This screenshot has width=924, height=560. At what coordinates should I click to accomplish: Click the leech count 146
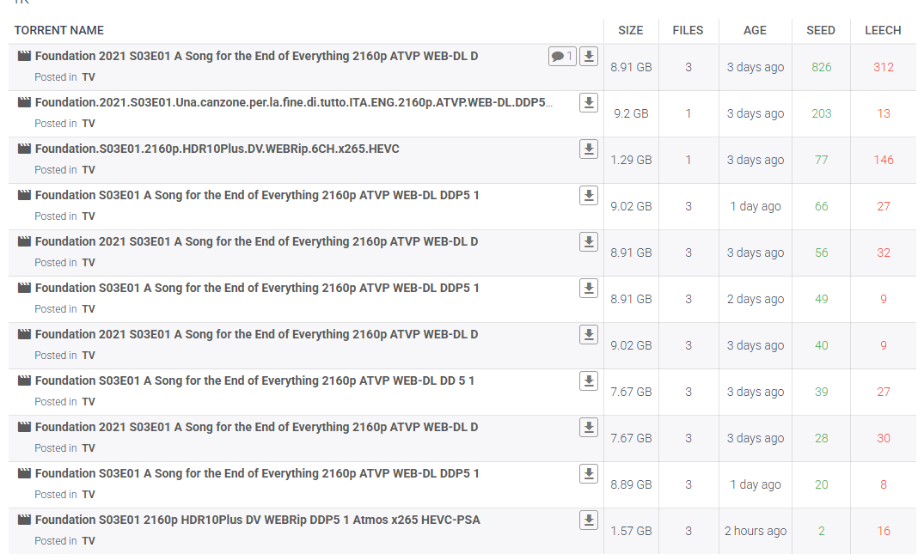point(884,160)
